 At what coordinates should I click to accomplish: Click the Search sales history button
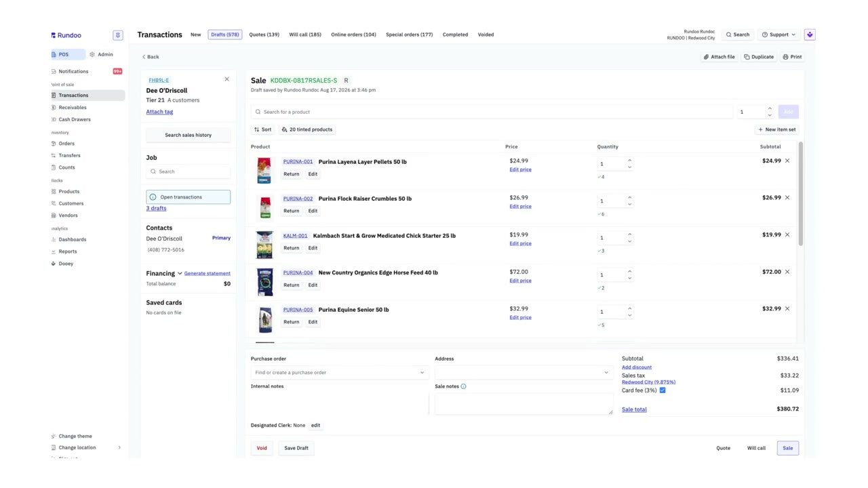[189, 135]
